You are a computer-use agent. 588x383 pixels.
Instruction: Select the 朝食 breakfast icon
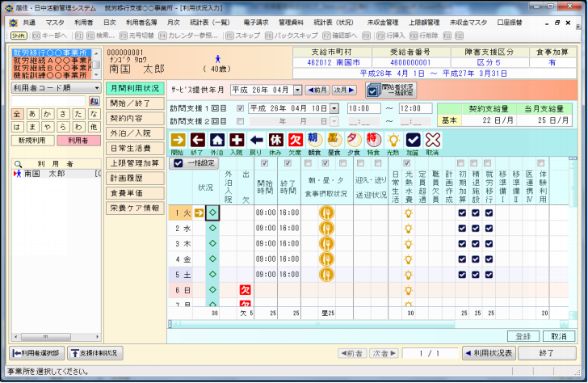tap(315, 139)
